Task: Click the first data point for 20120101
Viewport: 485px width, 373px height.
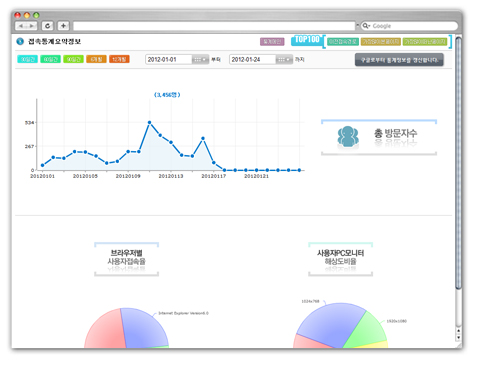Action: [x=42, y=165]
